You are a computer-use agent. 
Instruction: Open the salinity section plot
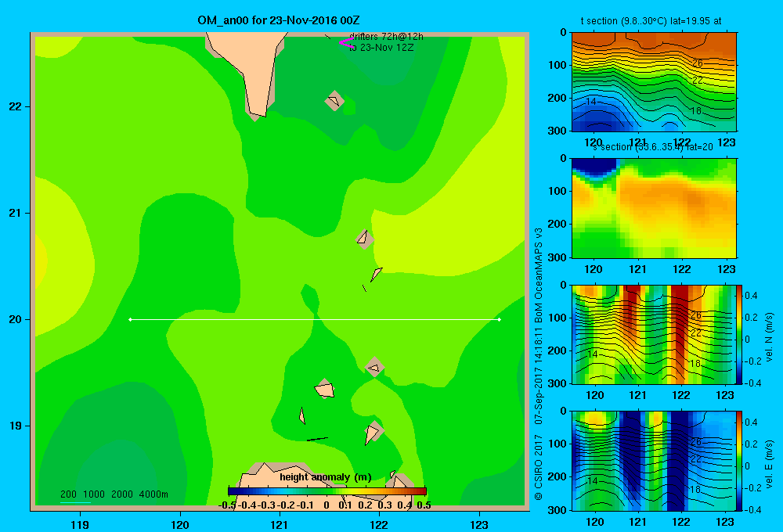click(654, 208)
